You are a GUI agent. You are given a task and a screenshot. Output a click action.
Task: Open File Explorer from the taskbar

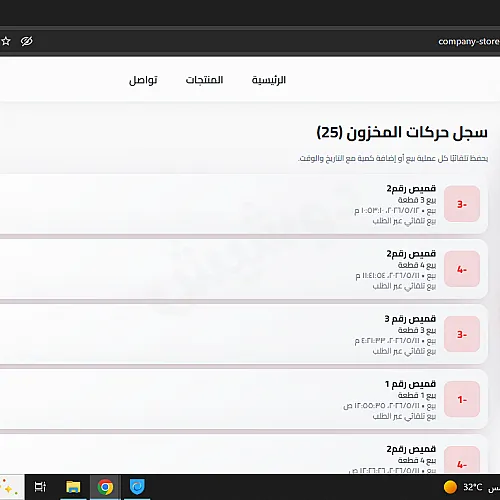click(73, 487)
